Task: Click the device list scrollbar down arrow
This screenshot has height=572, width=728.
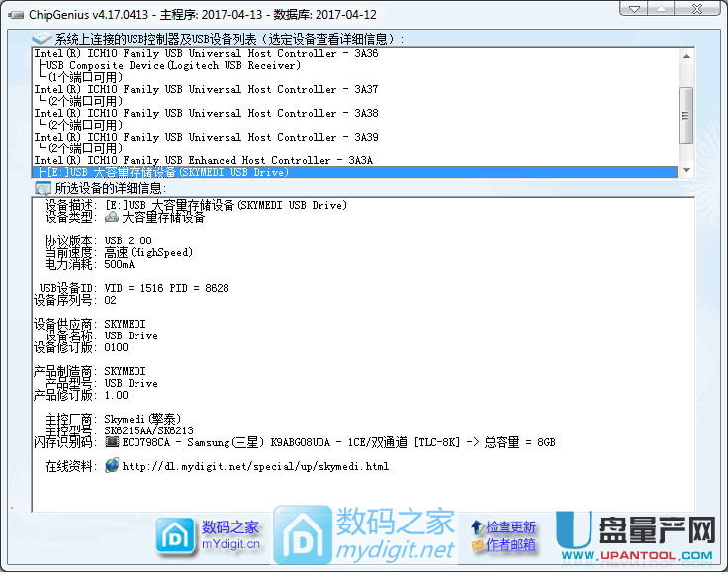Action: [x=685, y=171]
